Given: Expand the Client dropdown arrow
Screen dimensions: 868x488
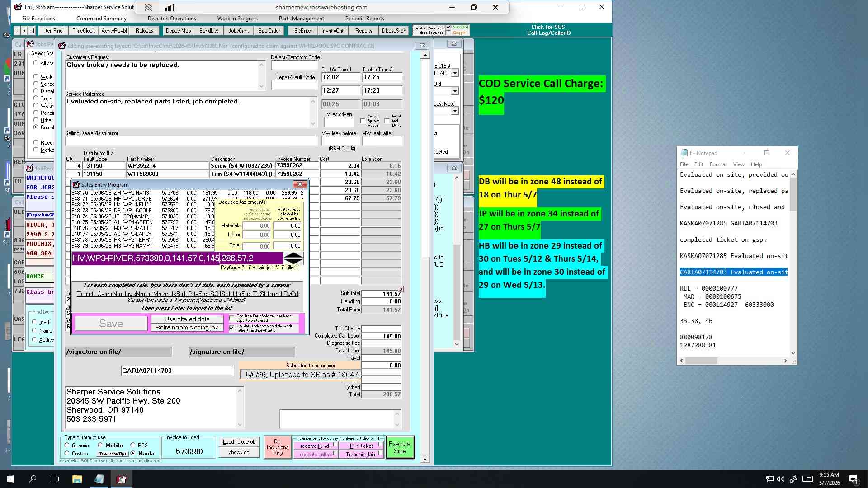Looking at the screenshot, I should point(455,73).
